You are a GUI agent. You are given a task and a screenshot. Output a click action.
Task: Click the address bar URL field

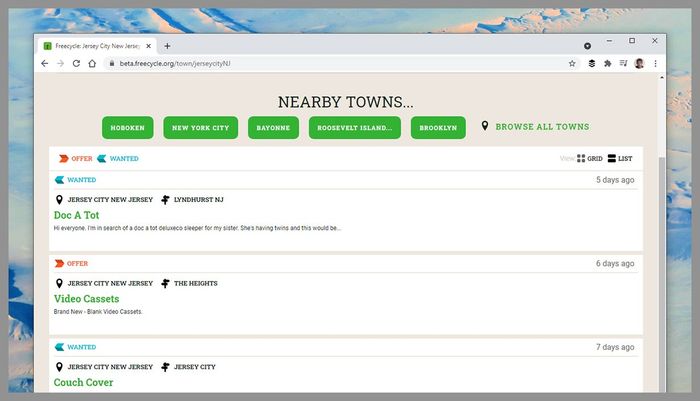click(330, 63)
